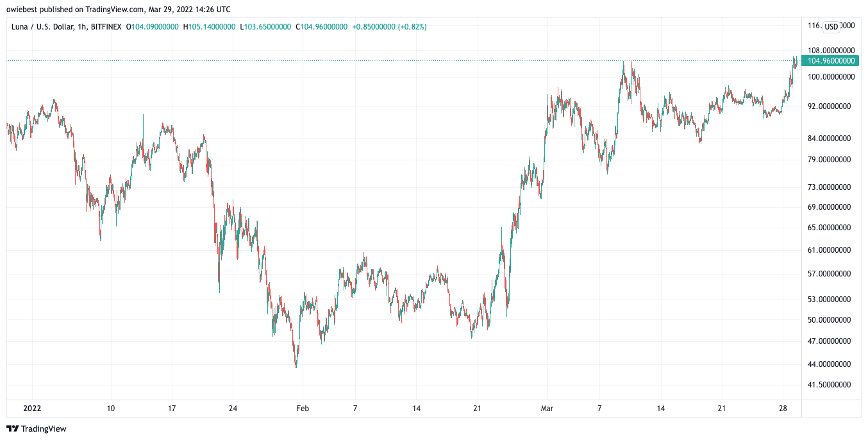Click the 24 date label on time axis
This screenshot has height=440, width=868.
[233, 409]
